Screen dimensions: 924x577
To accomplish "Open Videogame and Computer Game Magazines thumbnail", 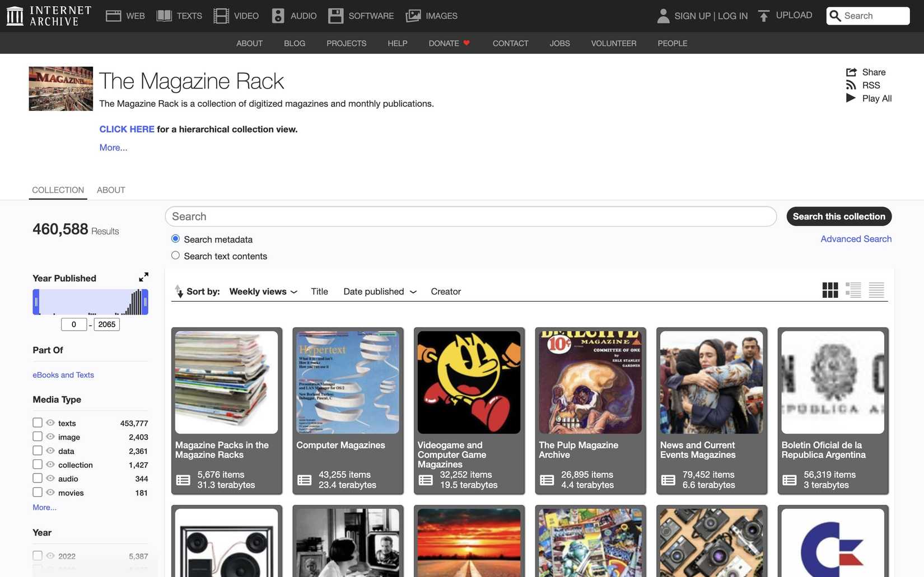I will click(x=469, y=382).
